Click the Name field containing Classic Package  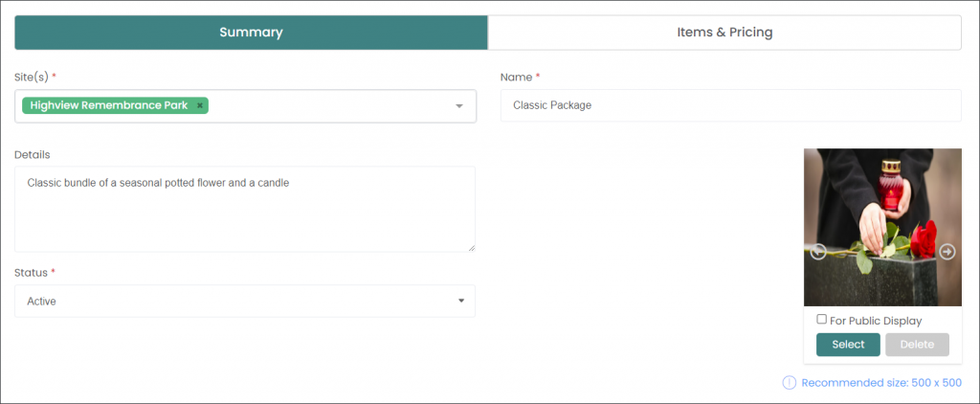730,105
